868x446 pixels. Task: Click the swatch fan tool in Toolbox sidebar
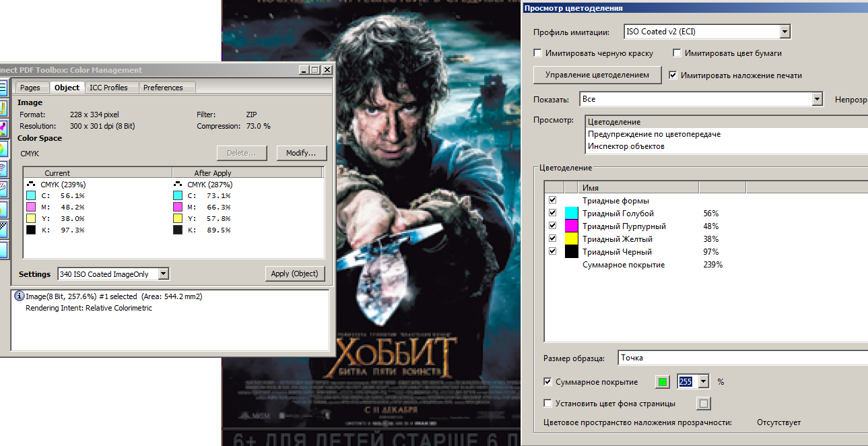click(x=3, y=168)
